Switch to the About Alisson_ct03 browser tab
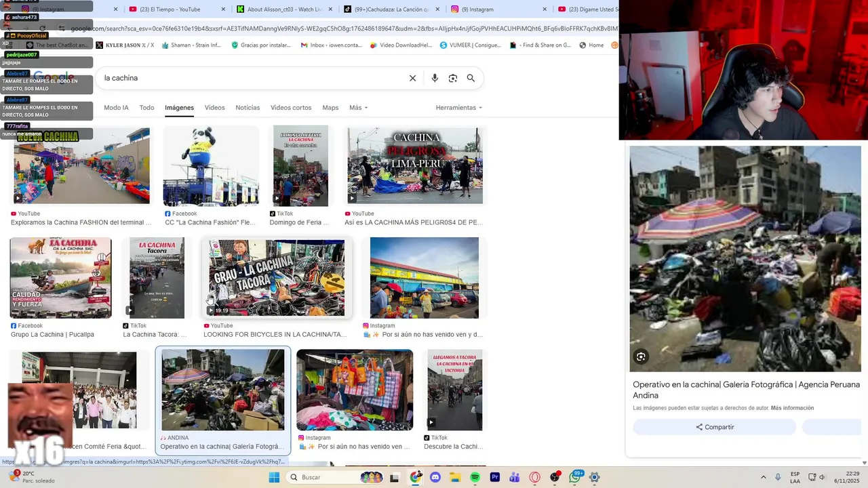 click(285, 9)
